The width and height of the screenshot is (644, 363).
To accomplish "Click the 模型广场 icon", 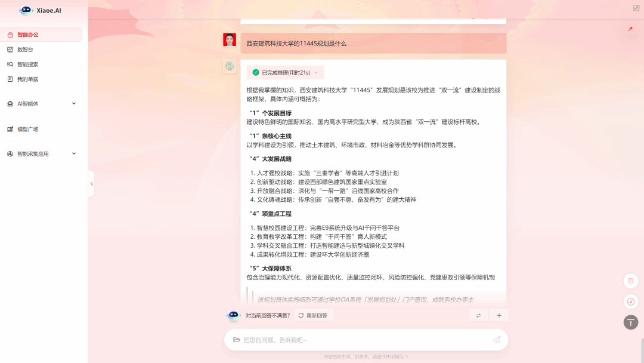I will (x=10, y=129).
